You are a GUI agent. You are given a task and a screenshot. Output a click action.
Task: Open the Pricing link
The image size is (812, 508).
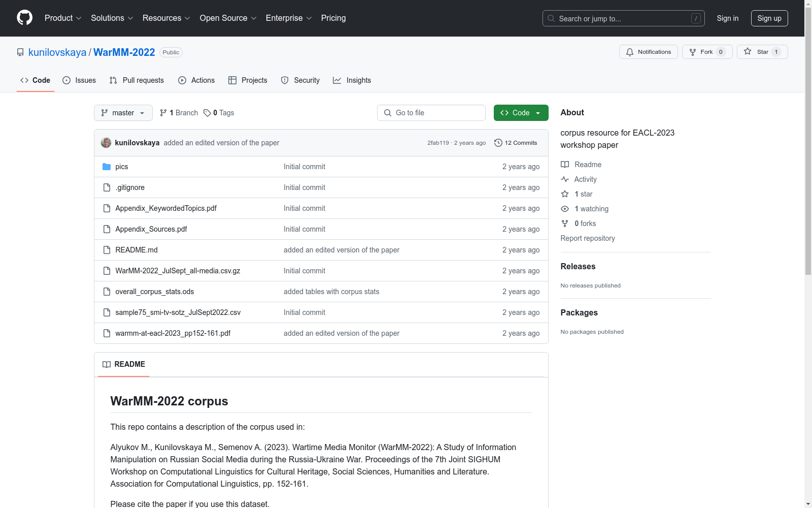pos(333,18)
